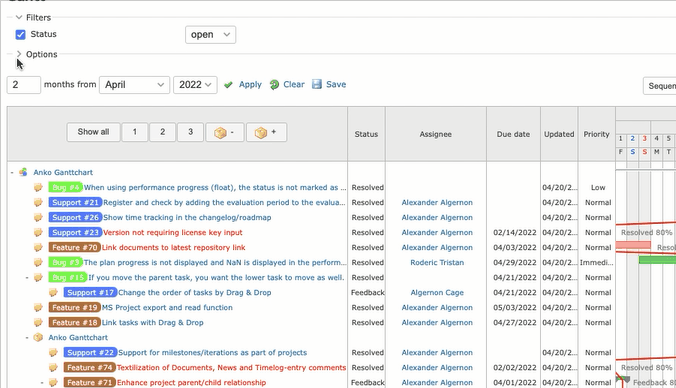Click ticket icon beside Support #22
The width and height of the screenshot is (676, 388).
click(x=53, y=353)
